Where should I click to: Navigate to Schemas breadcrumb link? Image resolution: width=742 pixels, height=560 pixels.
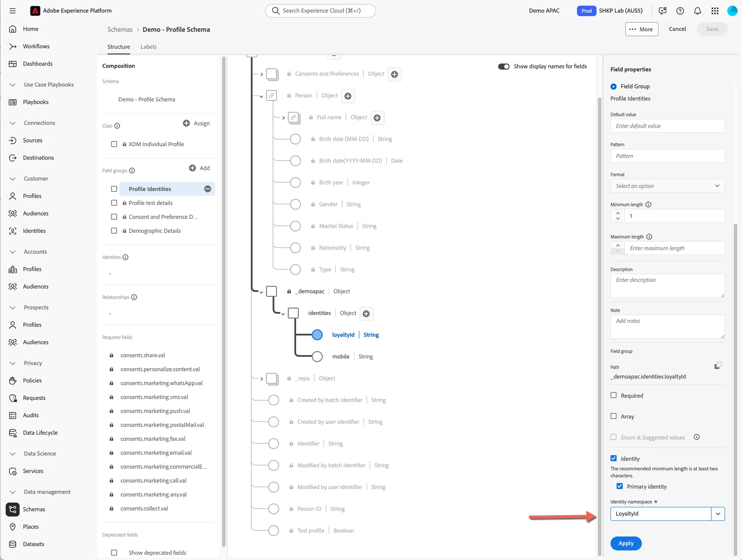coord(120,29)
